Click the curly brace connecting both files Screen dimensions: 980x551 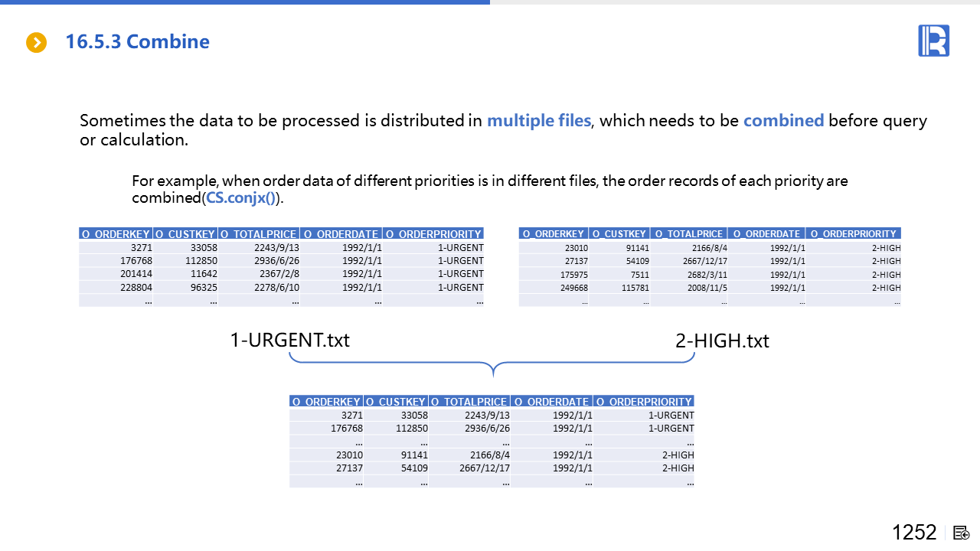[492, 363]
